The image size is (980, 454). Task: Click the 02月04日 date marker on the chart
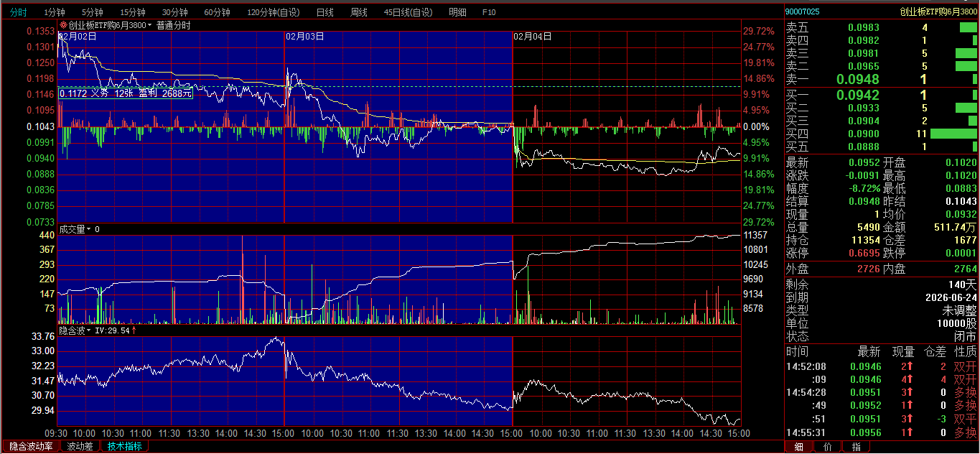point(533,35)
